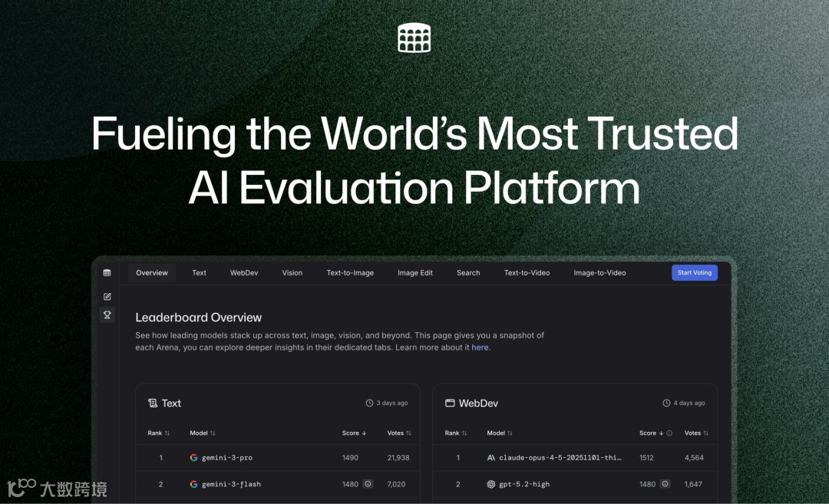Click the '4 days ago' timestamp

pos(689,403)
